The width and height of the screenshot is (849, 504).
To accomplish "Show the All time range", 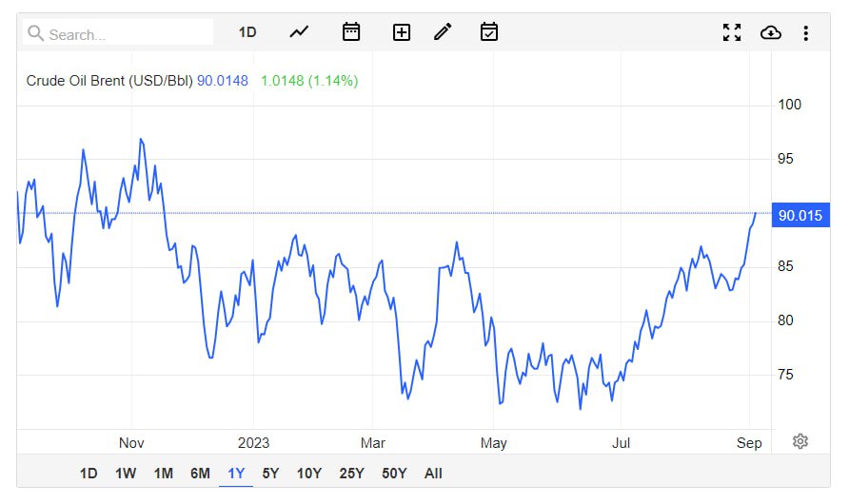I will click(x=433, y=474).
